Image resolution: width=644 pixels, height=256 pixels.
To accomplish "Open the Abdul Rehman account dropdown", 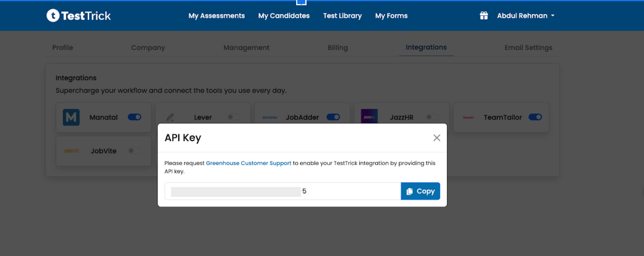I will 525,16.
